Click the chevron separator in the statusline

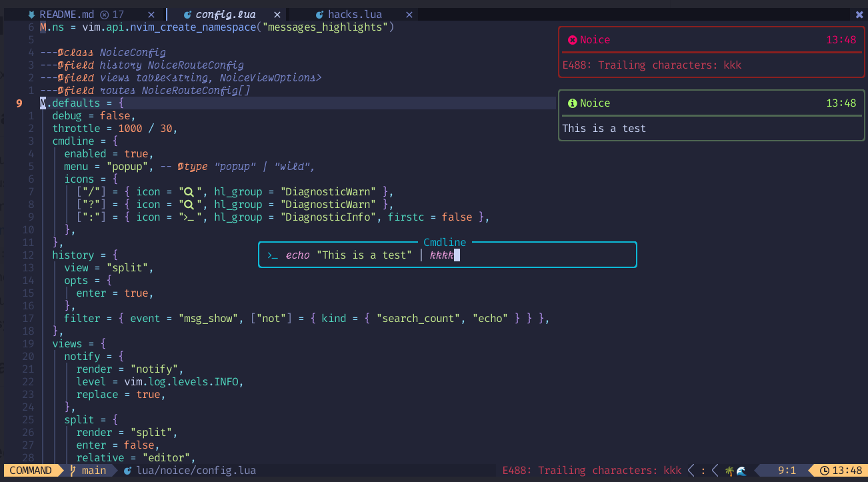pos(691,470)
